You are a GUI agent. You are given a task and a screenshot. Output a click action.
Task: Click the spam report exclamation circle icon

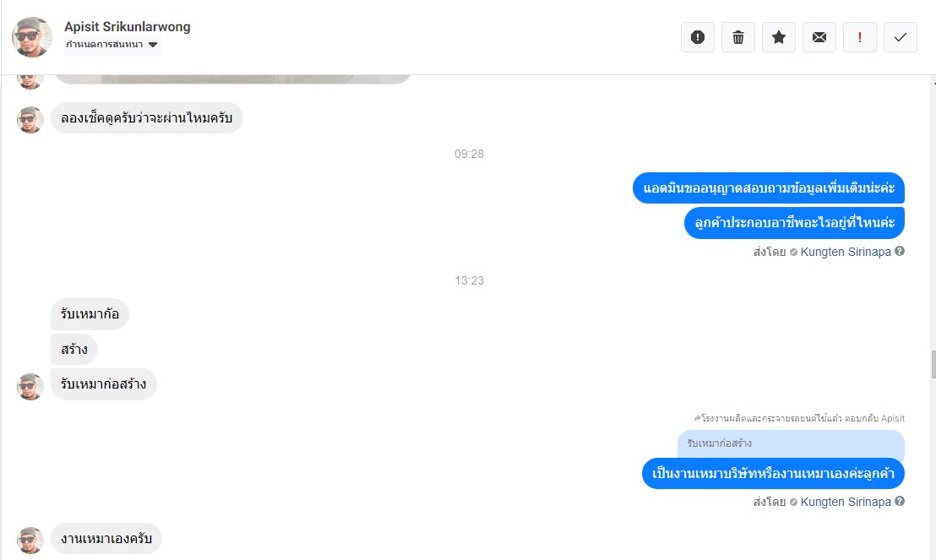point(697,37)
